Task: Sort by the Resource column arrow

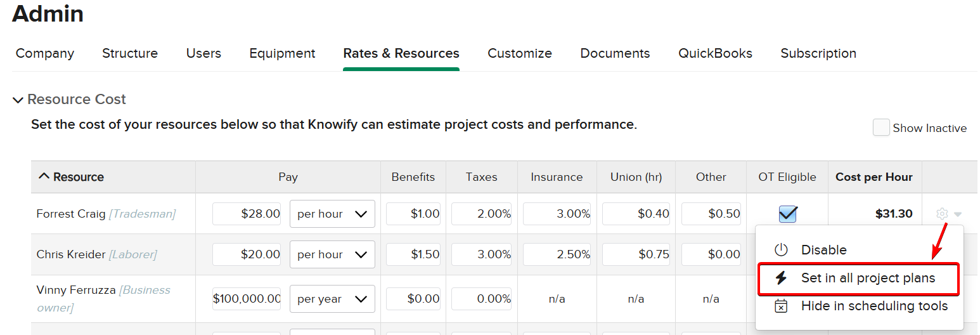Action: point(44,177)
